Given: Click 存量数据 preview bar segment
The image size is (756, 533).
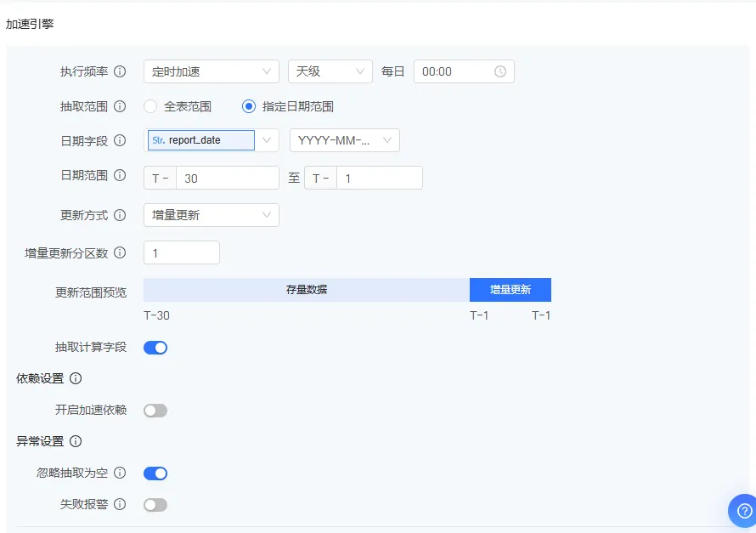Looking at the screenshot, I should tap(306, 290).
